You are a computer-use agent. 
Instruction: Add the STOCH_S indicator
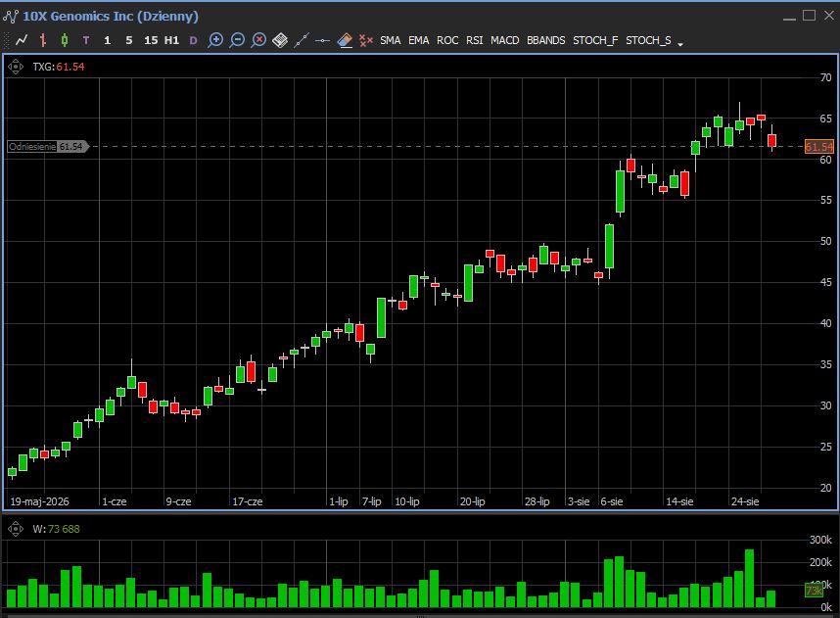click(x=648, y=40)
